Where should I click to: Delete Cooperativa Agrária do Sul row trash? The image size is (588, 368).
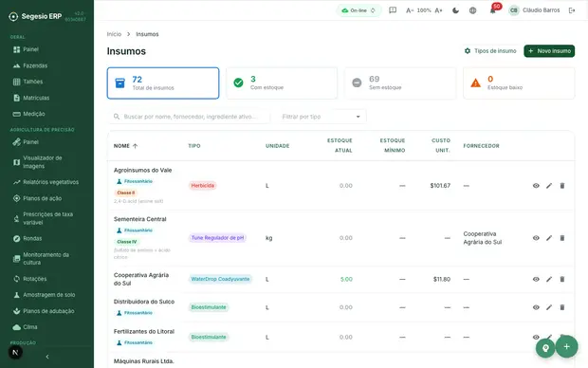(562, 279)
